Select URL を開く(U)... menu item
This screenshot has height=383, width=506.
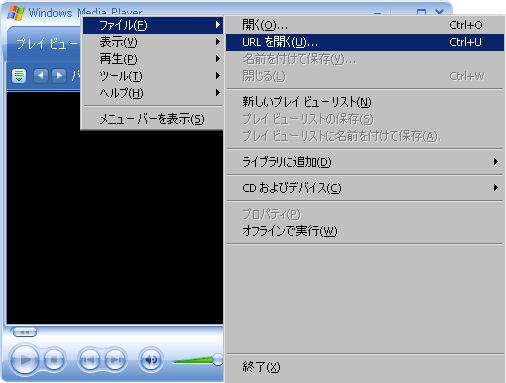coord(365,42)
